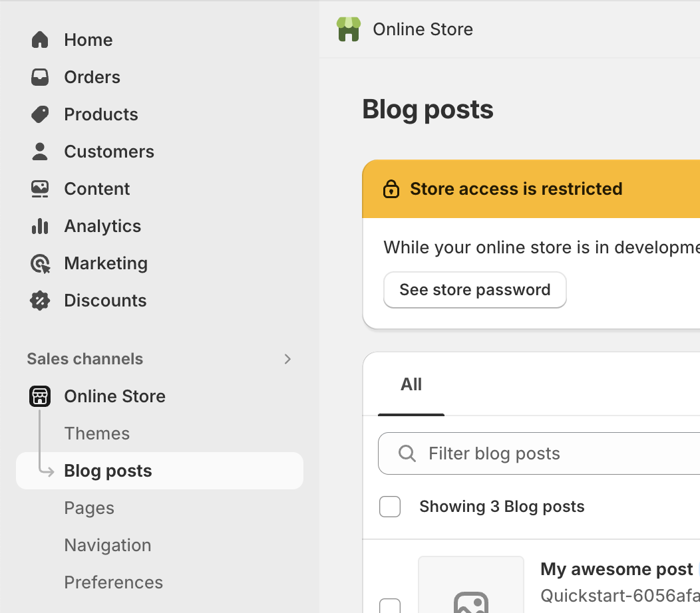Click the Online Store storefront icon in sidebar
700x613 pixels.
tap(40, 396)
